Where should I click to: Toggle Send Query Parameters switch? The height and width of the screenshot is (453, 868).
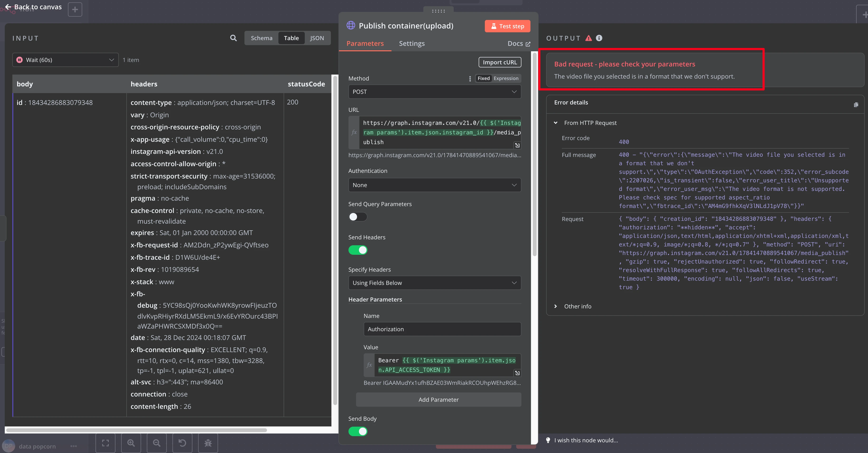point(358,217)
